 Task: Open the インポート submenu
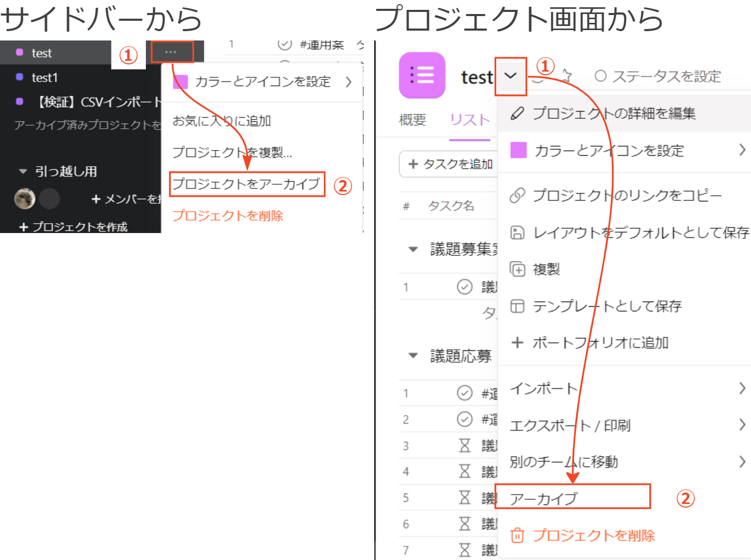(624, 388)
